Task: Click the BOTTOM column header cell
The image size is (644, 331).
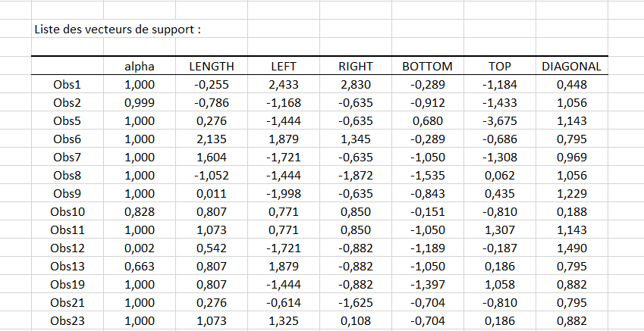Action: (427, 67)
